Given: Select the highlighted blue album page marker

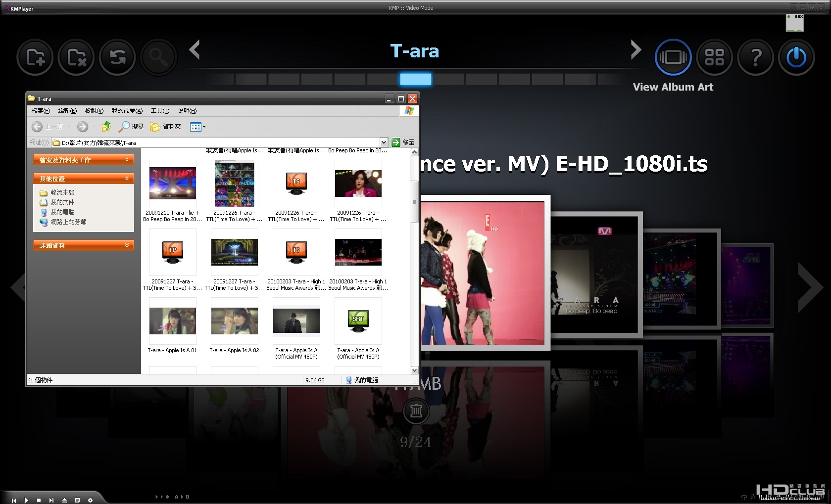Looking at the screenshot, I should coord(416,79).
